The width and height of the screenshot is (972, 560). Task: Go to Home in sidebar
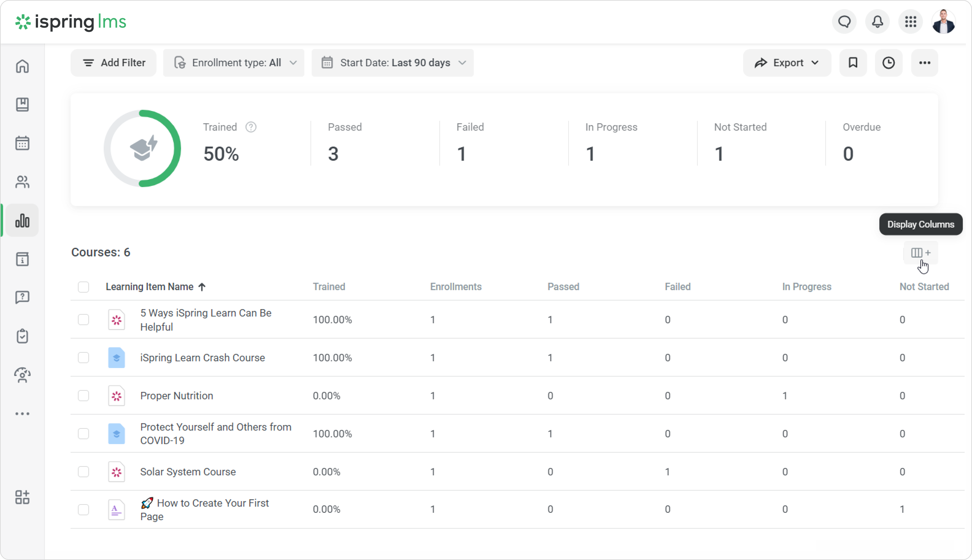click(22, 66)
